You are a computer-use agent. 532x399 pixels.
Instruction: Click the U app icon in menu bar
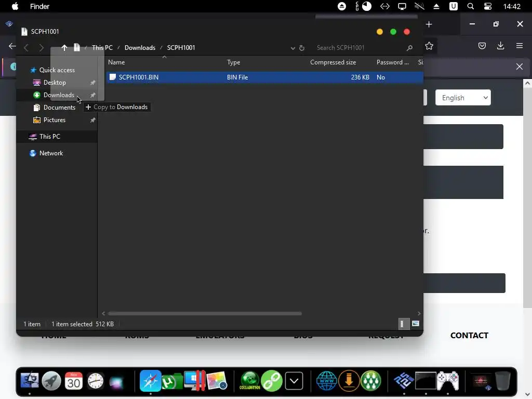(453, 6)
